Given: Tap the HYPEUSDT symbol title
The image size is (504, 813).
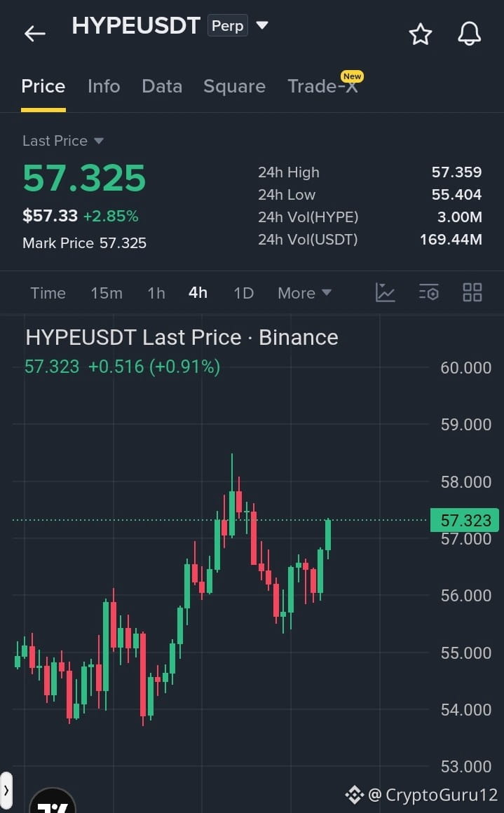Looking at the screenshot, I should pos(136,25).
